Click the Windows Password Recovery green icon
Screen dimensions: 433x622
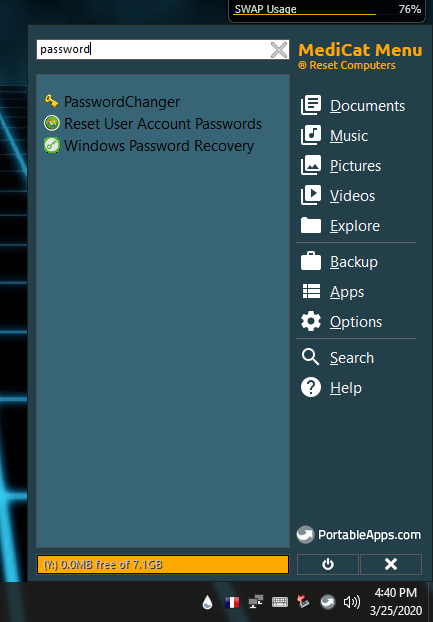(x=52, y=146)
